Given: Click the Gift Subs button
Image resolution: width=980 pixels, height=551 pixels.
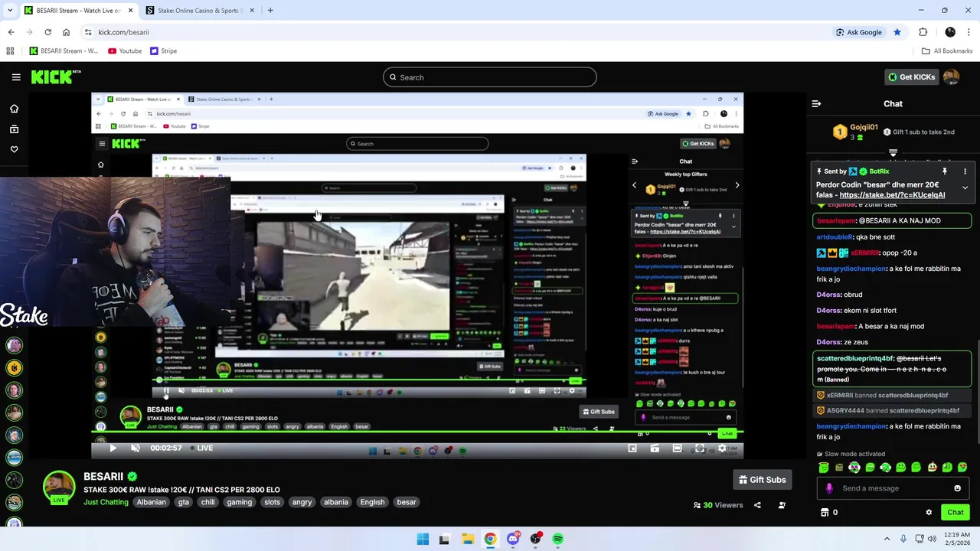Looking at the screenshot, I should tap(762, 480).
